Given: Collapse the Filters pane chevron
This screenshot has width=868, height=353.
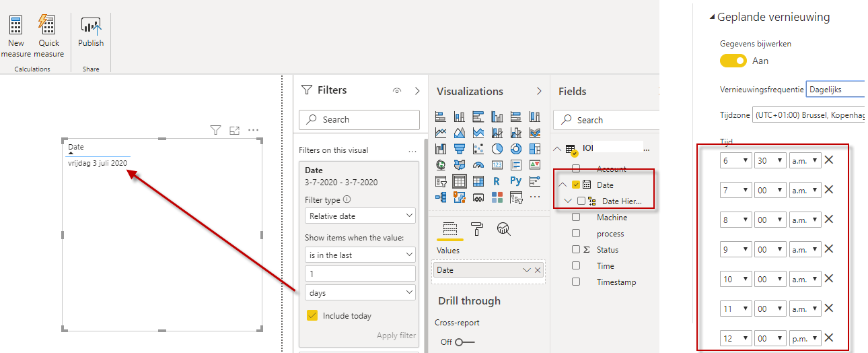Looking at the screenshot, I should tap(417, 91).
